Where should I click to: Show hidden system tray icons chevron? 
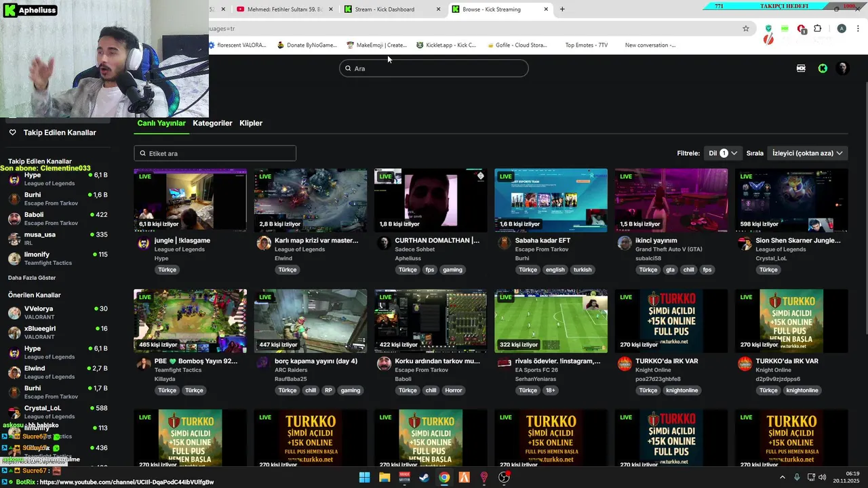click(x=783, y=477)
